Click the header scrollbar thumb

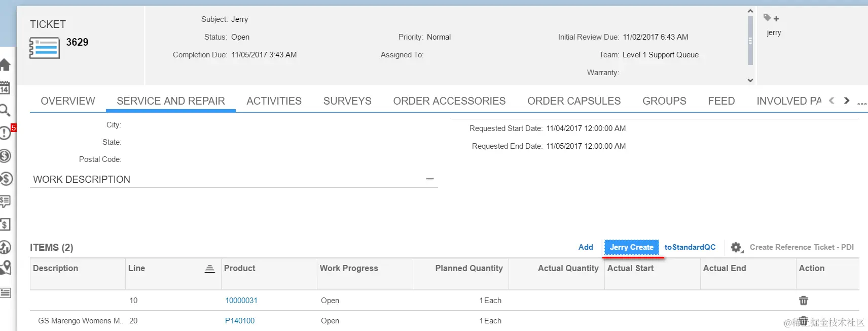point(750,41)
